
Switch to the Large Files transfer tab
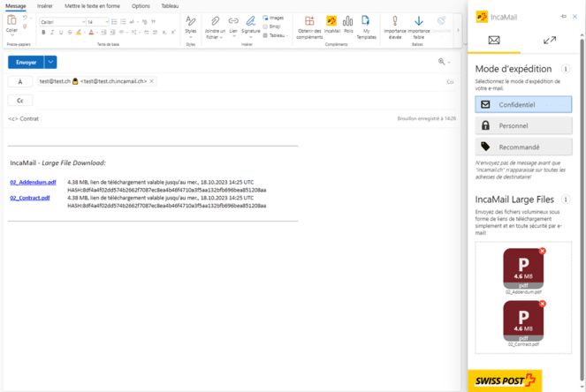[x=549, y=41]
